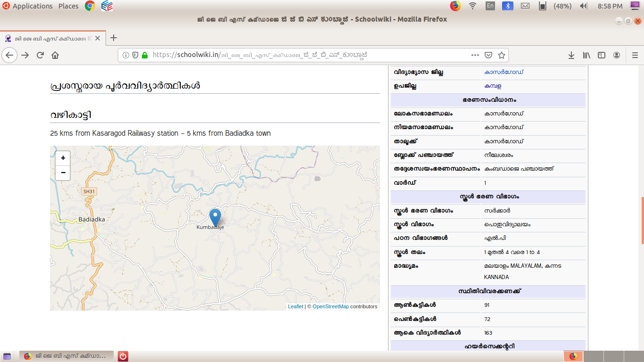Click the blue Kumbadaje location marker

215,217
